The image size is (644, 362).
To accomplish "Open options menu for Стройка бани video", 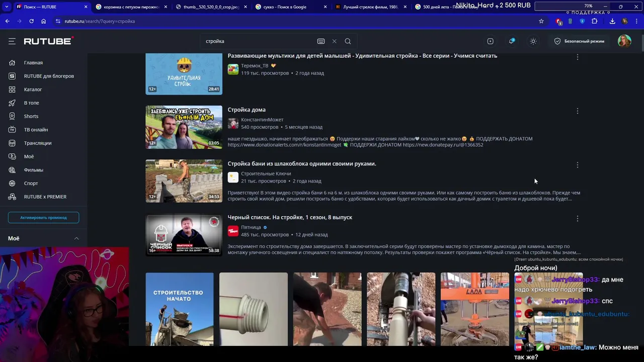I will pyautogui.click(x=578, y=165).
